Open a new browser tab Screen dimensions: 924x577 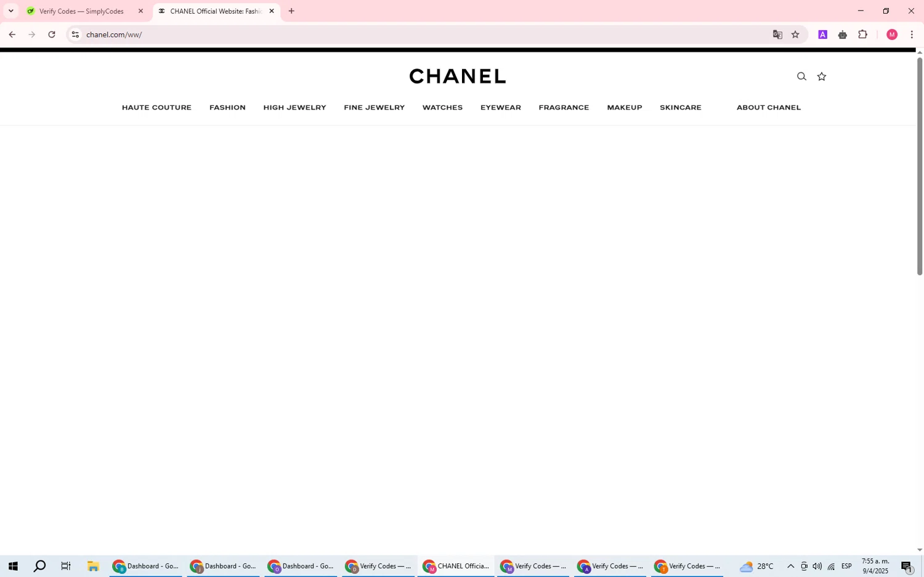click(x=291, y=11)
